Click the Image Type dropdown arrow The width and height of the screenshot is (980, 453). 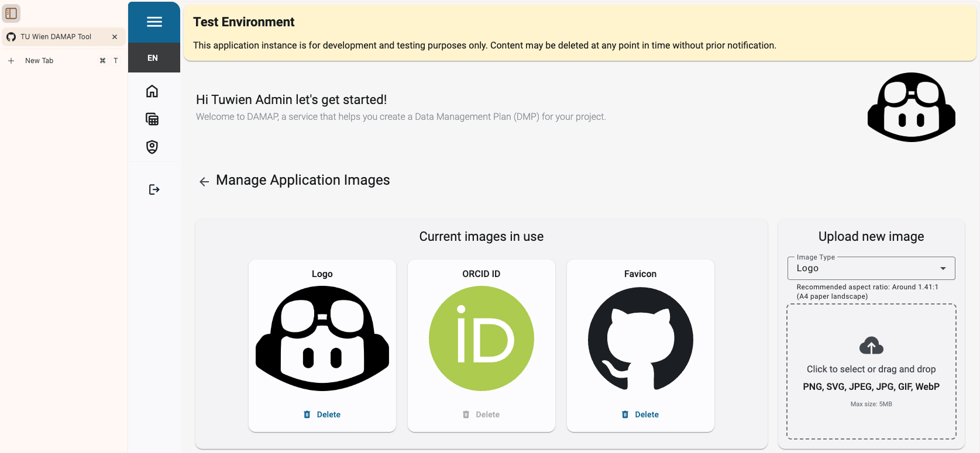click(x=943, y=268)
